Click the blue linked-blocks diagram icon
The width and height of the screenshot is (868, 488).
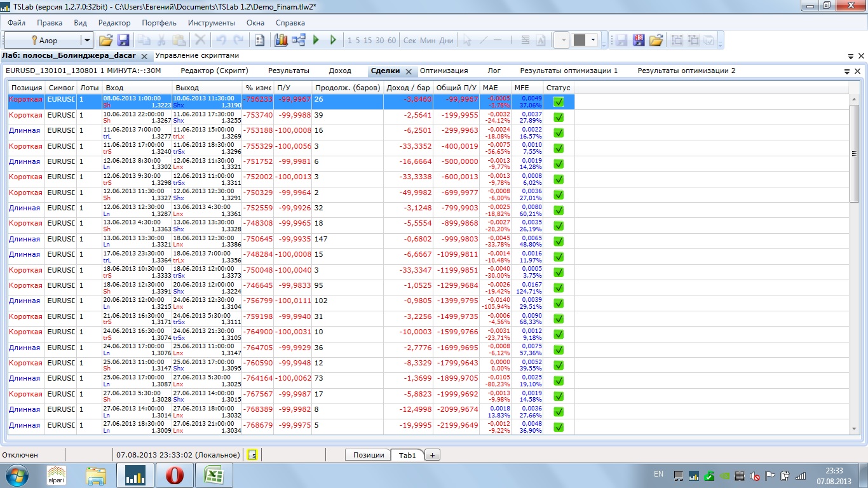pos(299,40)
